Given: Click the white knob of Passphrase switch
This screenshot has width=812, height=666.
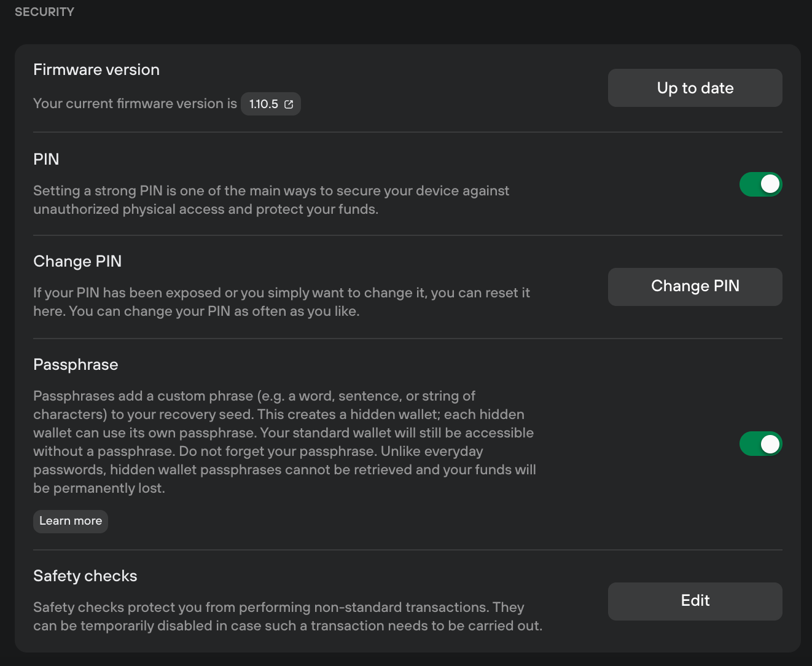Looking at the screenshot, I should pos(770,444).
